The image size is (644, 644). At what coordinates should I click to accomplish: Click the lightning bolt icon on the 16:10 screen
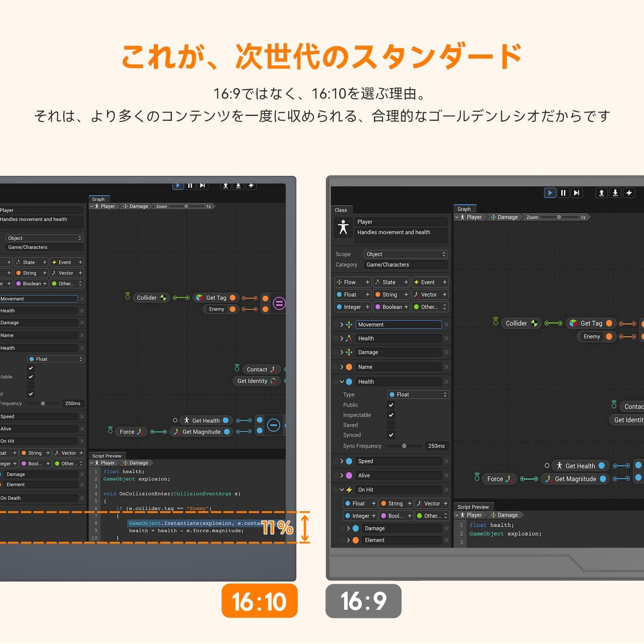click(x=251, y=185)
